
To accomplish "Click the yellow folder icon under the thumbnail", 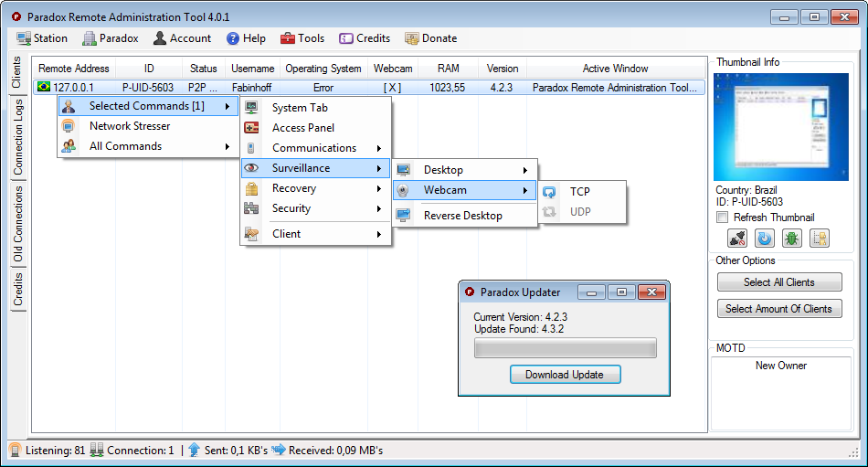I will click(x=820, y=239).
